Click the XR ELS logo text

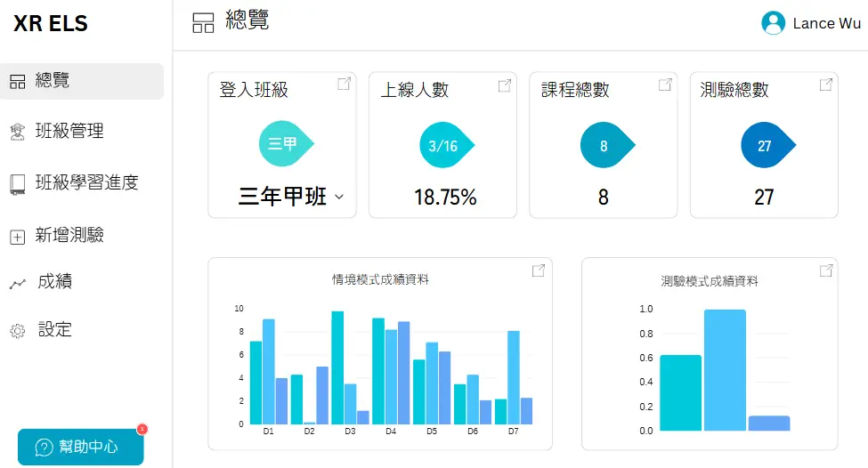coord(51,24)
